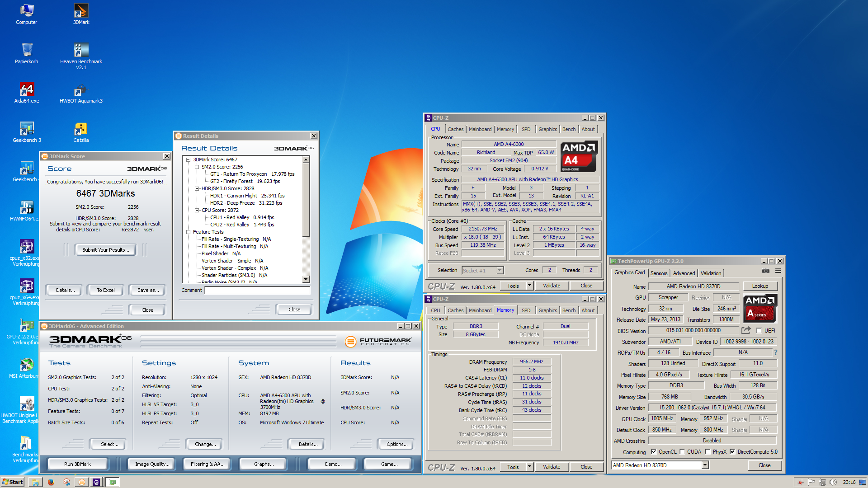
Task: Click BIOS share/export icon in GPU-Z
Action: pyautogui.click(x=746, y=330)
